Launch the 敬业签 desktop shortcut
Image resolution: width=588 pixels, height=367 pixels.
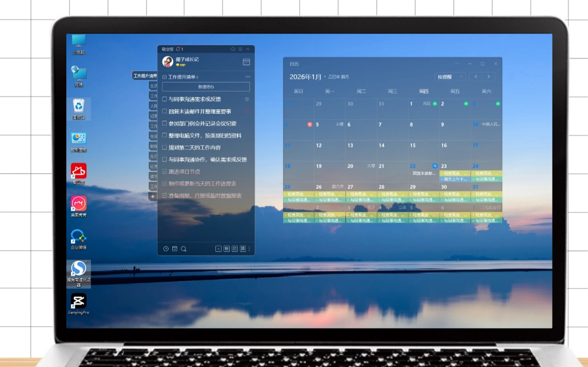(x=79, y=174)
